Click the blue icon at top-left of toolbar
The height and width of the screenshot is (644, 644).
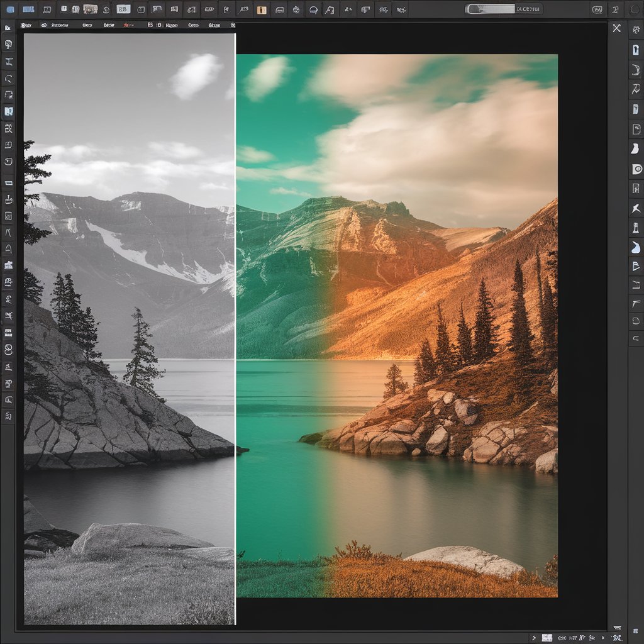(x=10, y=9)
